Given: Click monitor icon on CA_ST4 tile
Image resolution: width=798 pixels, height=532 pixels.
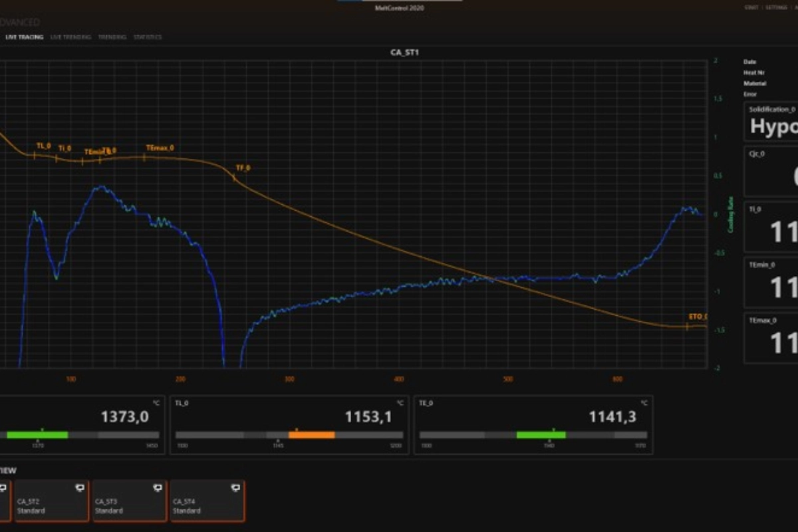Looking at the screenshot, I should (235, 488).
